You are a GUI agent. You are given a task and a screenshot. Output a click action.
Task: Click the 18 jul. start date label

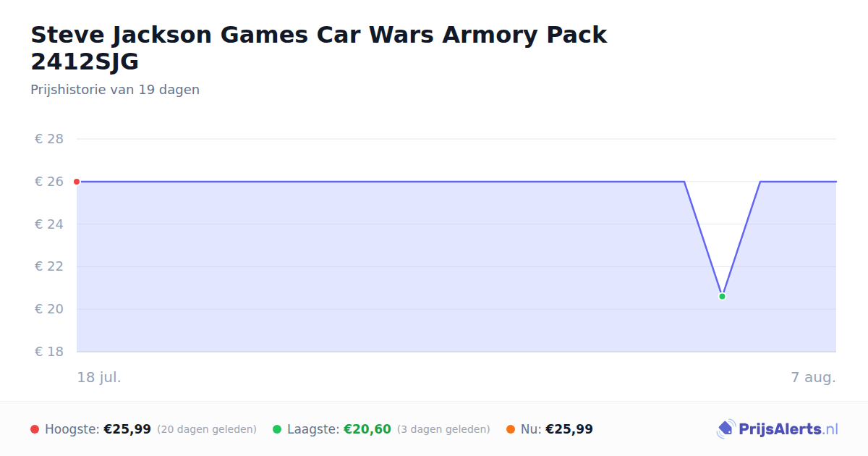point(99,378)
